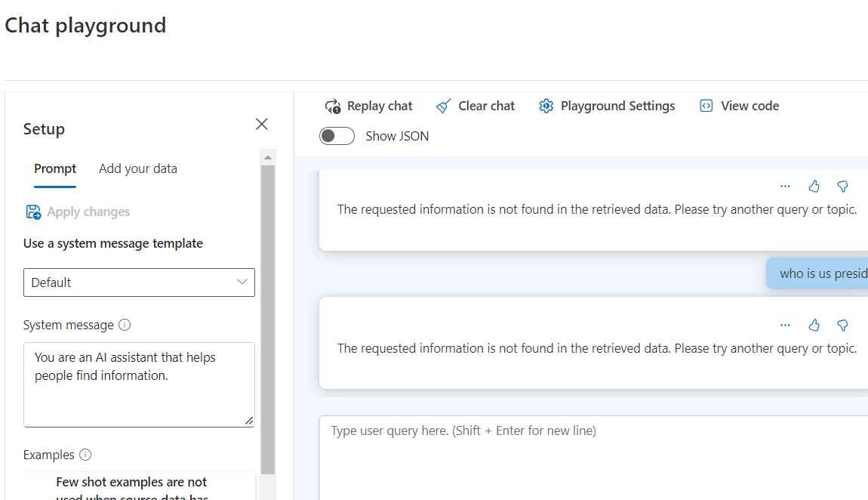Open the system message template dropdown
The image size is (868, 500).
(x=139, y=282)
